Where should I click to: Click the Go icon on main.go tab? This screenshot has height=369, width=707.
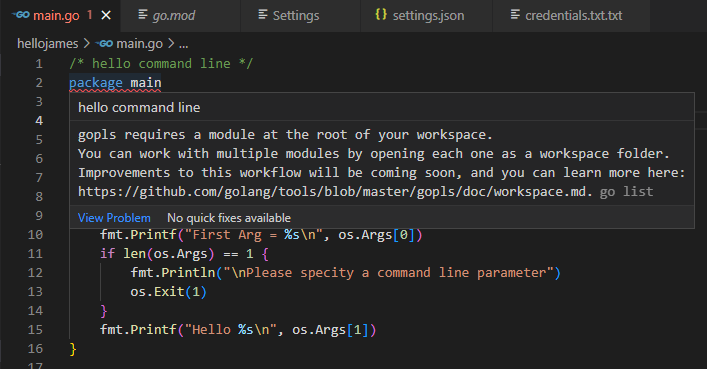[x=21, y=15]
